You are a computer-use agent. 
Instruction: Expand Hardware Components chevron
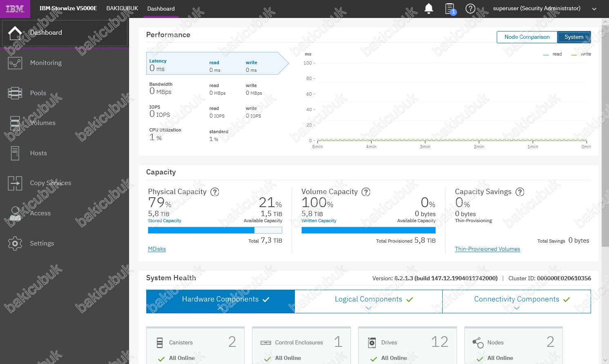221,308
